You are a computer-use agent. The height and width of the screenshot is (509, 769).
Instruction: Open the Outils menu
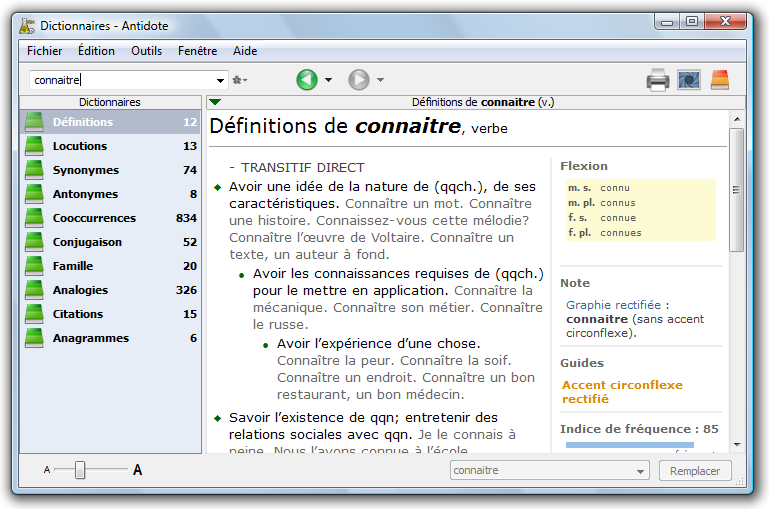(x=146, y=51)
